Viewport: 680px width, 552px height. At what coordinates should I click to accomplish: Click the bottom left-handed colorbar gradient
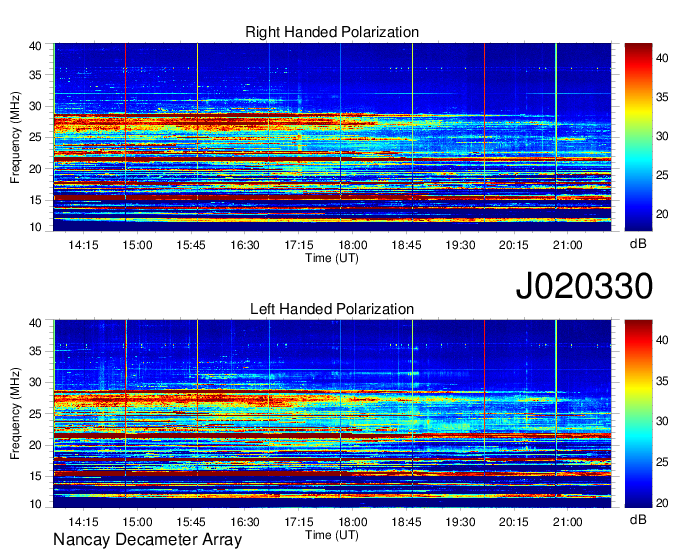[638, 414]
